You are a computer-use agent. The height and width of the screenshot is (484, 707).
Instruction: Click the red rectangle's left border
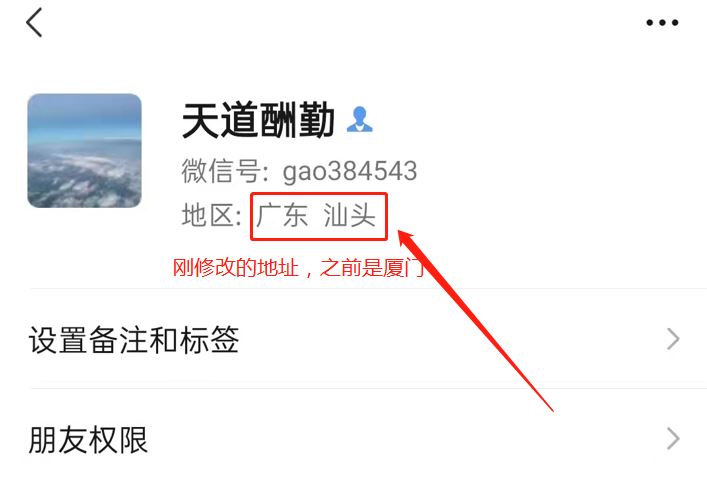252,217
